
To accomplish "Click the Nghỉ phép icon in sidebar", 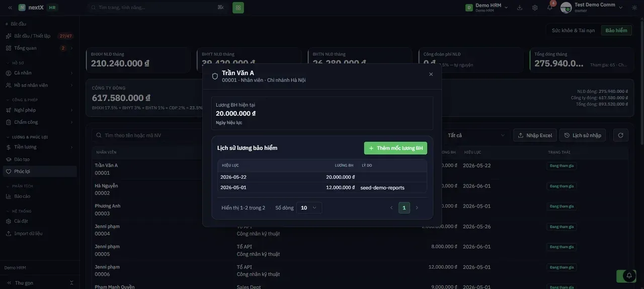I will (9, 110).
